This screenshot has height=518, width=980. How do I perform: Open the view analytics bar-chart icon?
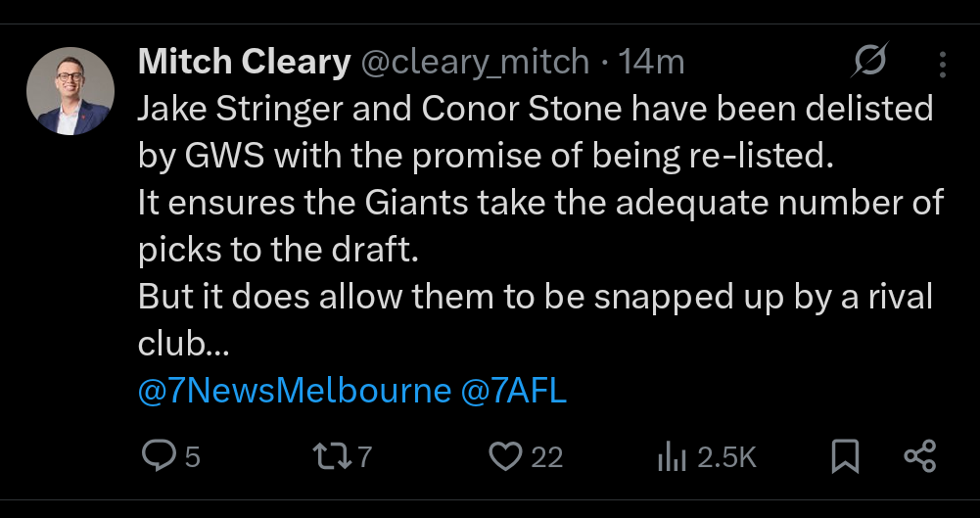click(x=672, y=456)
